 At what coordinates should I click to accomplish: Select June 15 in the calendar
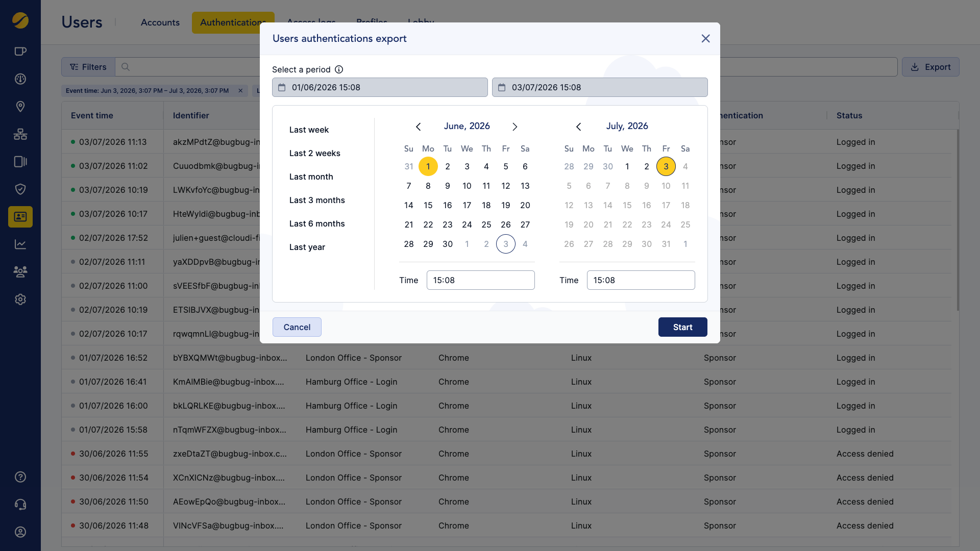[428, 205]
